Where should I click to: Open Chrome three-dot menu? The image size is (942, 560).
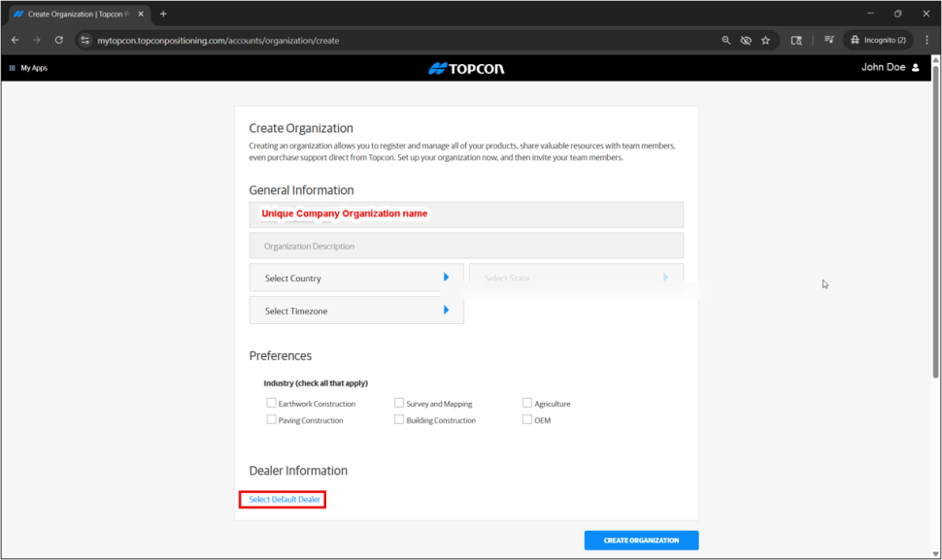926,41
